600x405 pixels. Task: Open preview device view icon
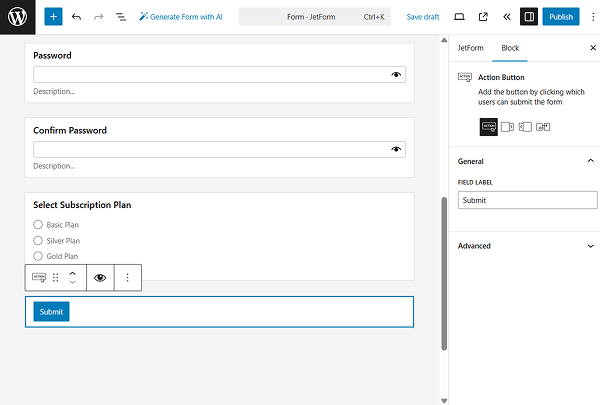click(459, 17)
